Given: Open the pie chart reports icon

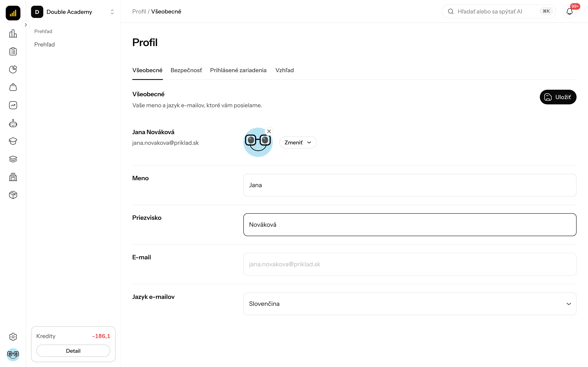Looking at the screenshot, I should (13, 69).
